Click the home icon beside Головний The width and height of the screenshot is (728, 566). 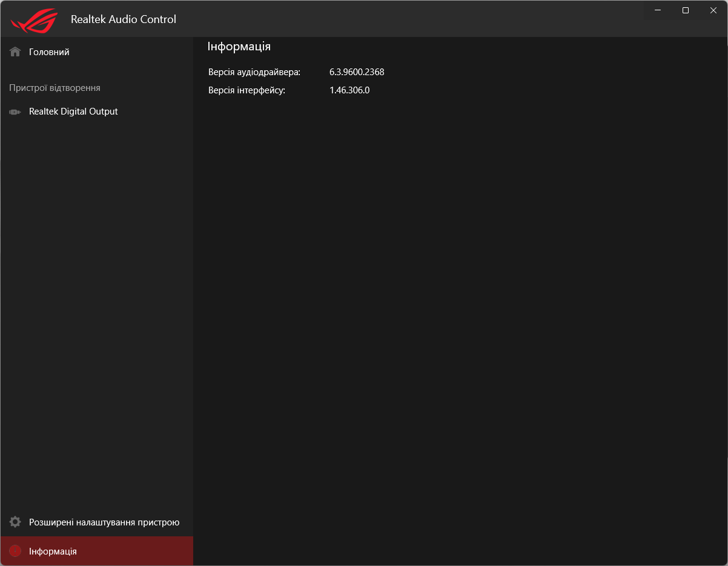point(15,52)
